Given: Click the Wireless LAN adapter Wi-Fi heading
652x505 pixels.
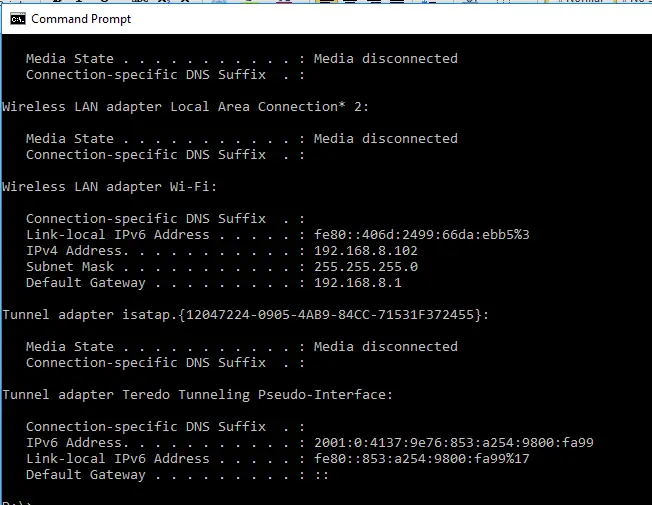Looking at the screenshot, I should pos(110,187).
